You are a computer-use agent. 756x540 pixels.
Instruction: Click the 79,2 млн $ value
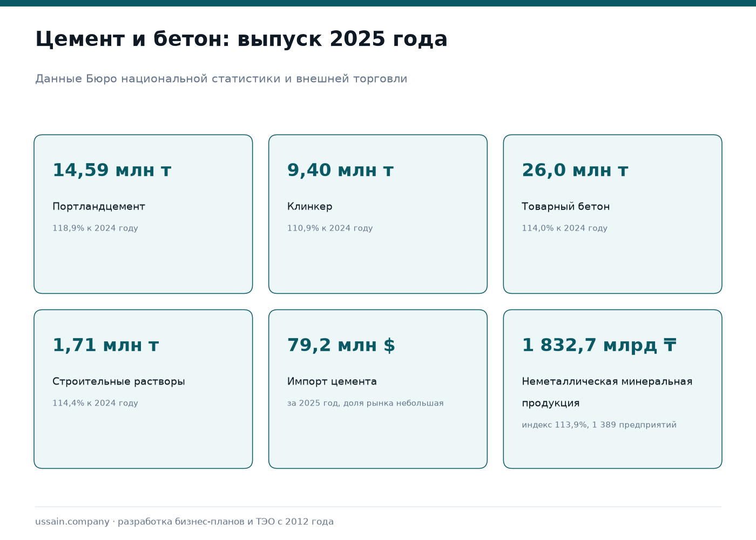point(341,345)
